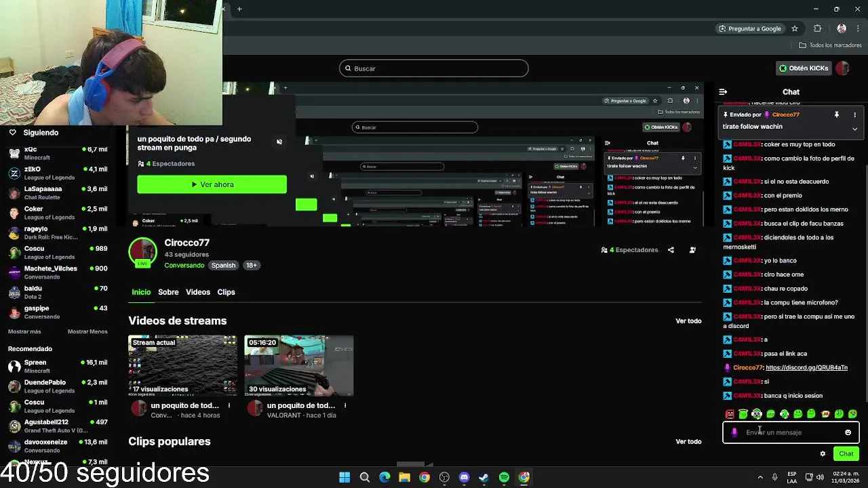Click the Kick 'Buscar' search field
This screenshot has height=488, width=868.
tap(434, 68)
